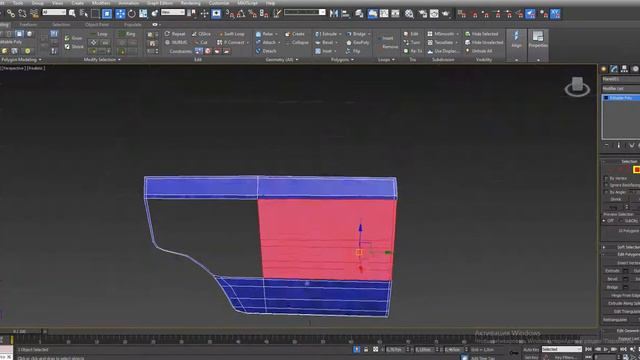Screen dimensions: 640x360
Task: Open the Render Setup icon
Action: click(x=422, y=14)
